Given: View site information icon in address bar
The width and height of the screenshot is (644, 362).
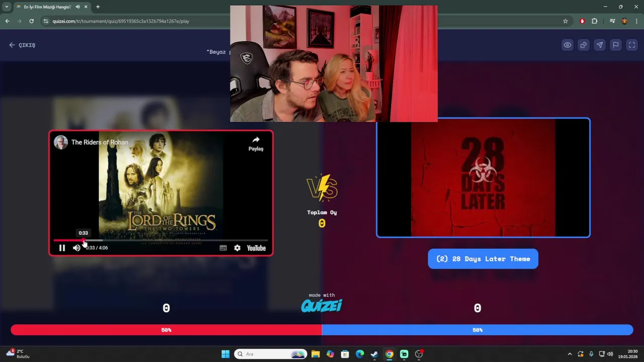Looking at the screenshot, I should pos(46,21).
